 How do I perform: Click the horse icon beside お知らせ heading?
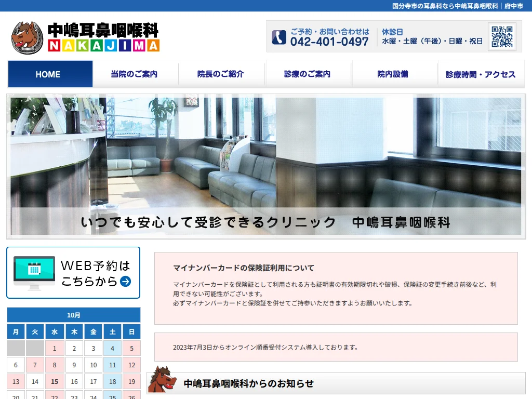(162, 379)
